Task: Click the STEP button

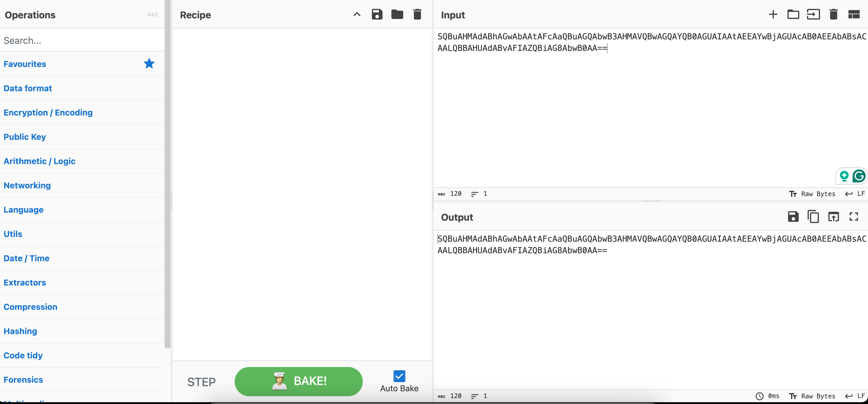Action: pyautogui.click(x=201, y=382)
